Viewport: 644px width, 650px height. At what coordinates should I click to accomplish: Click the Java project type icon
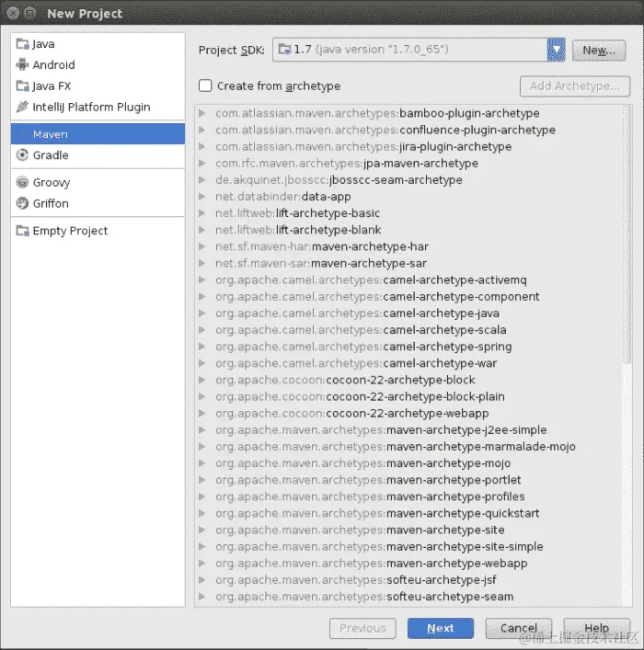(x=22, y=44)
